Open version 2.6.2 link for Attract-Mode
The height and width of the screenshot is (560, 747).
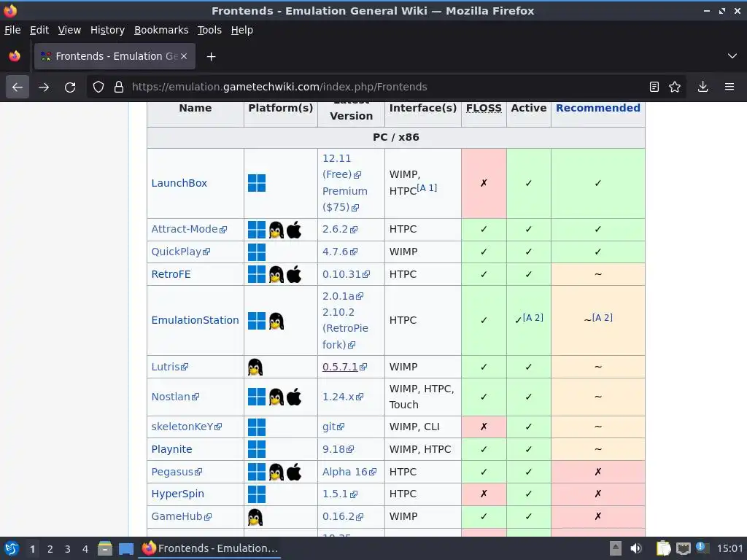pos(339,229)
